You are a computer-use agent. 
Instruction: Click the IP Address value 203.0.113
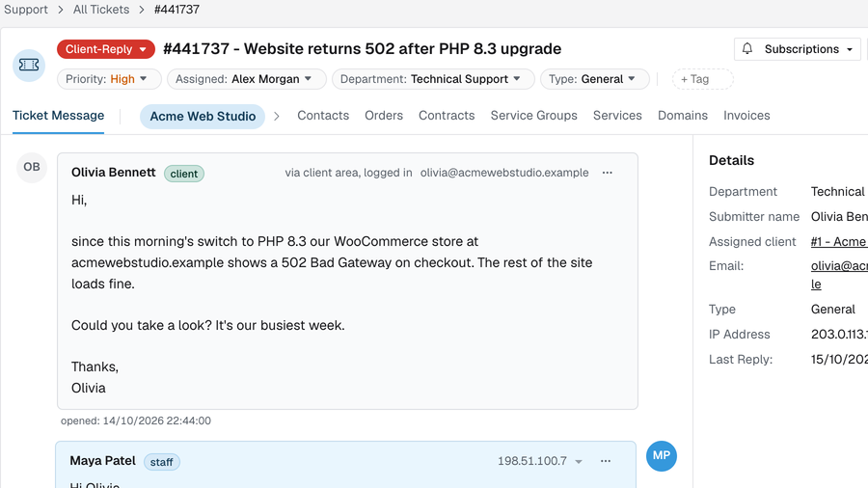click(x=839, y=335)
